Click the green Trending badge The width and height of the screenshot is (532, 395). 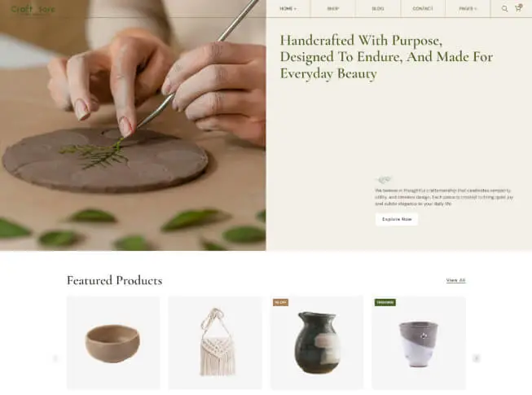[385, 302]
